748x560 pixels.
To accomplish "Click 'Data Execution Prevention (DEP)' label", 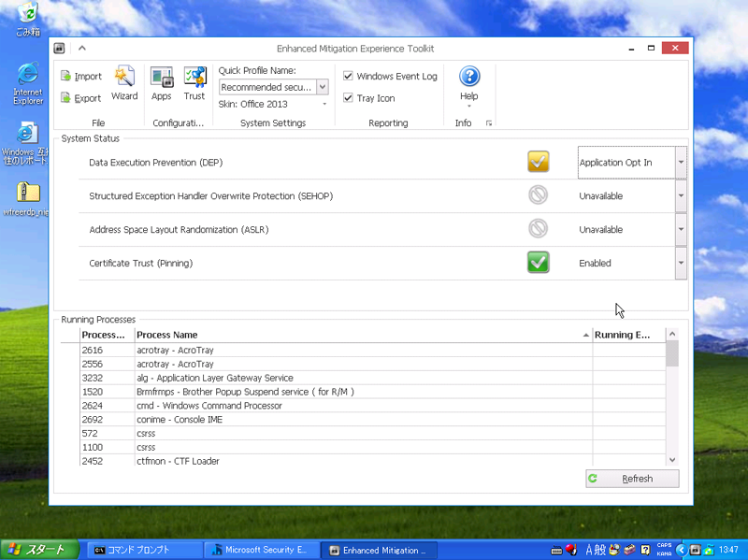I will [155, 162].
